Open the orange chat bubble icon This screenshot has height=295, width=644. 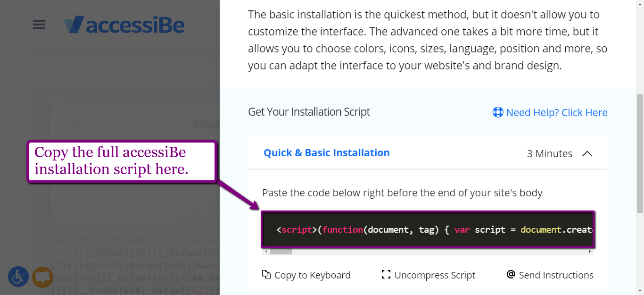pyautogui.click(x=42, y=277)
